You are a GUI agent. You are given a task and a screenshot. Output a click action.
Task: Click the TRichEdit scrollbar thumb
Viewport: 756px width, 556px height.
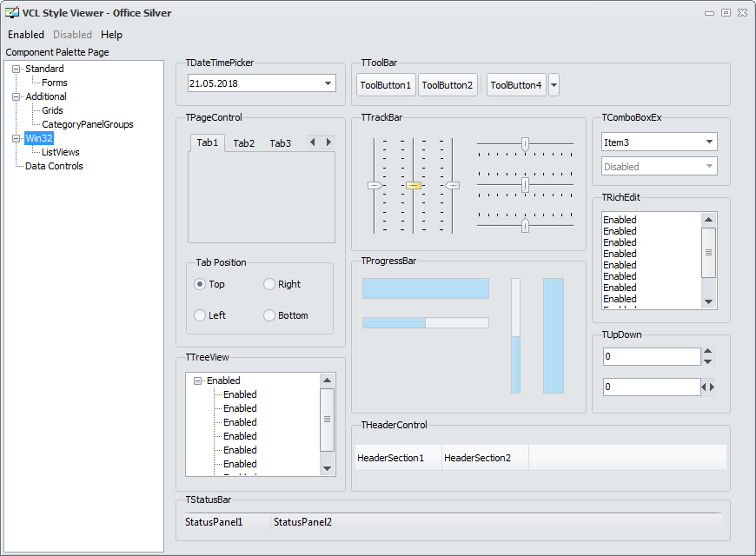[708, 253]
